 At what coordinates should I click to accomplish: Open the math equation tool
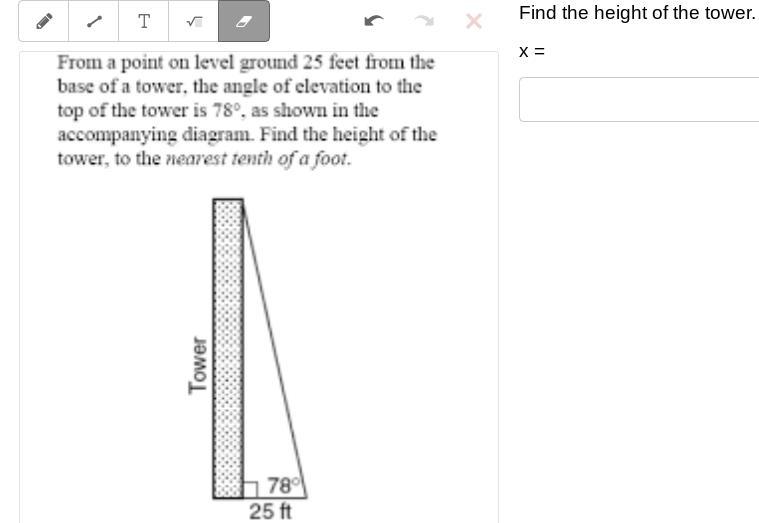194,21
